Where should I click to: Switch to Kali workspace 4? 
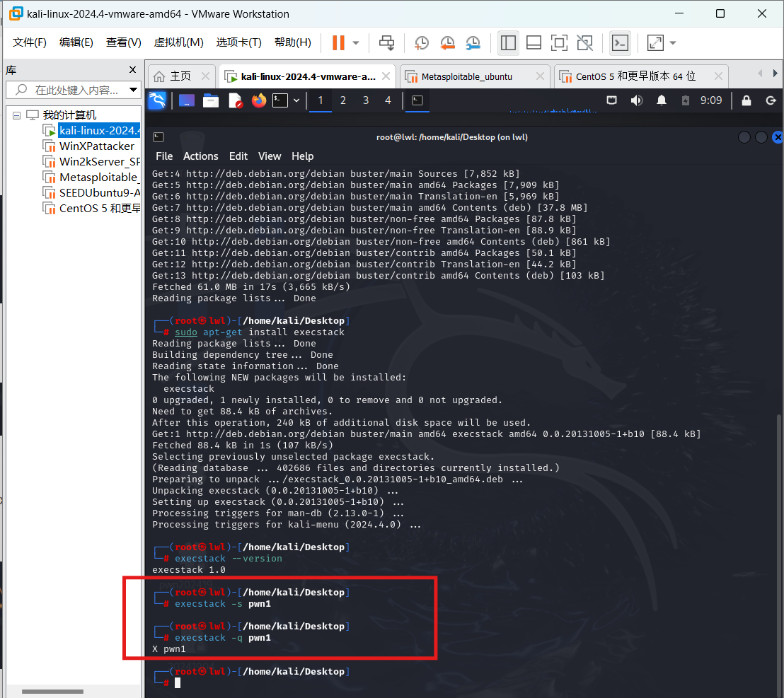(x=388, y=100)
